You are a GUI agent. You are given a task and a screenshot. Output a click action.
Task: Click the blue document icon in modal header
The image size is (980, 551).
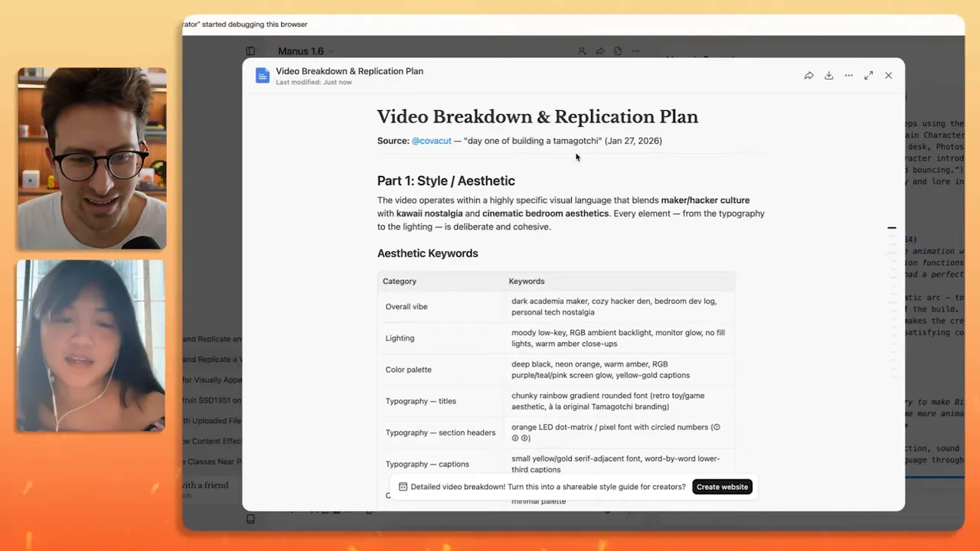pos(262,75)
